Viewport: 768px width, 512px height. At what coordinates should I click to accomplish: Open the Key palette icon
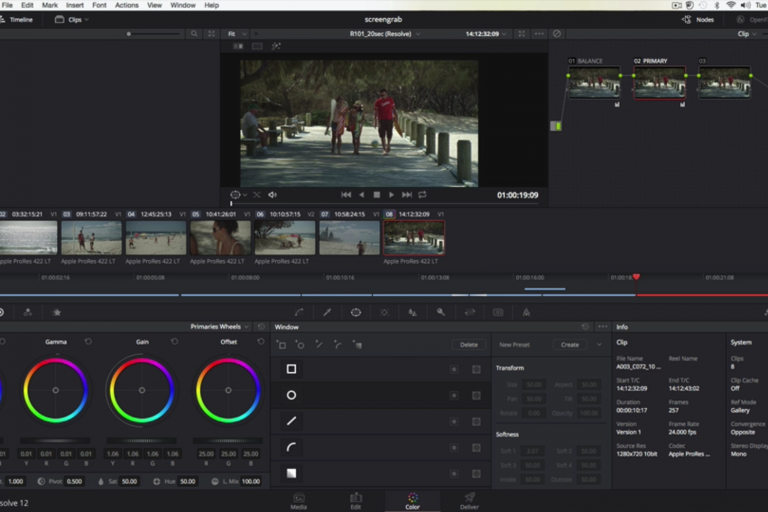point(441,312)
